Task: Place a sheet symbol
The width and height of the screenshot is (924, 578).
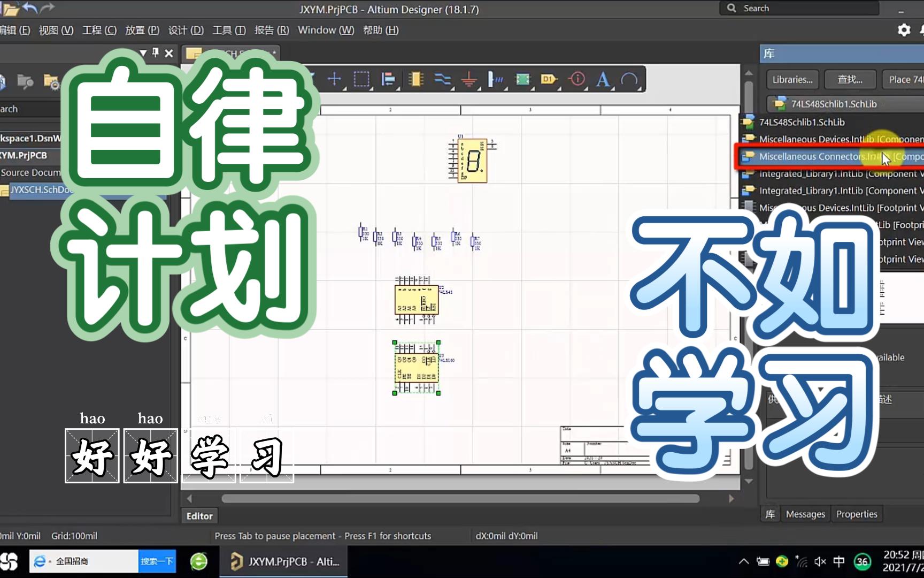Action: (x=522, y=79)
